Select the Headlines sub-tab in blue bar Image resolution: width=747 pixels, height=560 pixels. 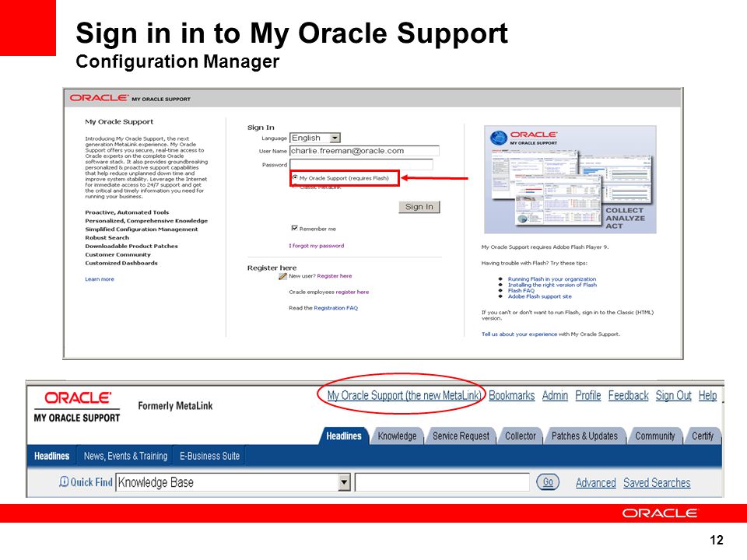(x=52, y=457)
